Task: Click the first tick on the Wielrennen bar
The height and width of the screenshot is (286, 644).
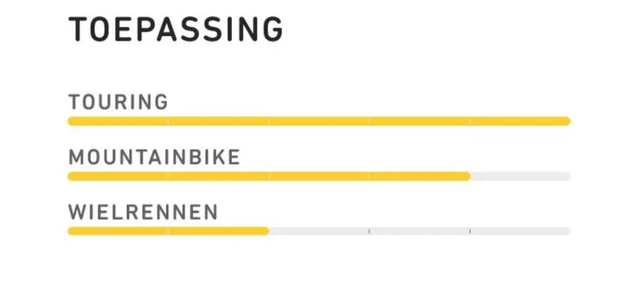Action: pyautogui.click(x=168, y=231)
